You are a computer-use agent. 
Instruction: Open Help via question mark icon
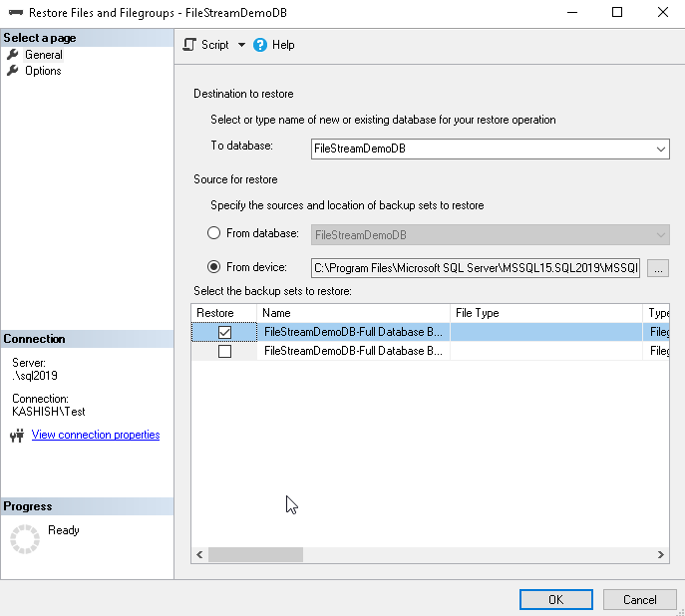(x=260, y=45)
